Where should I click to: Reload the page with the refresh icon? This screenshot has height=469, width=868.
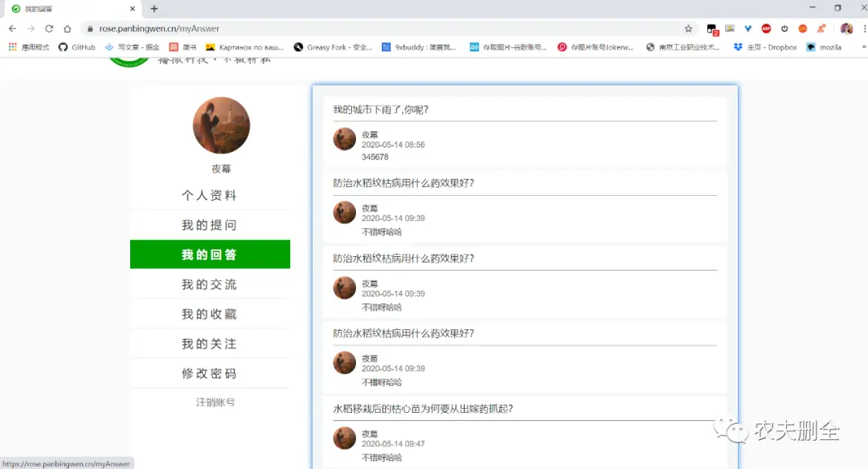49,29
